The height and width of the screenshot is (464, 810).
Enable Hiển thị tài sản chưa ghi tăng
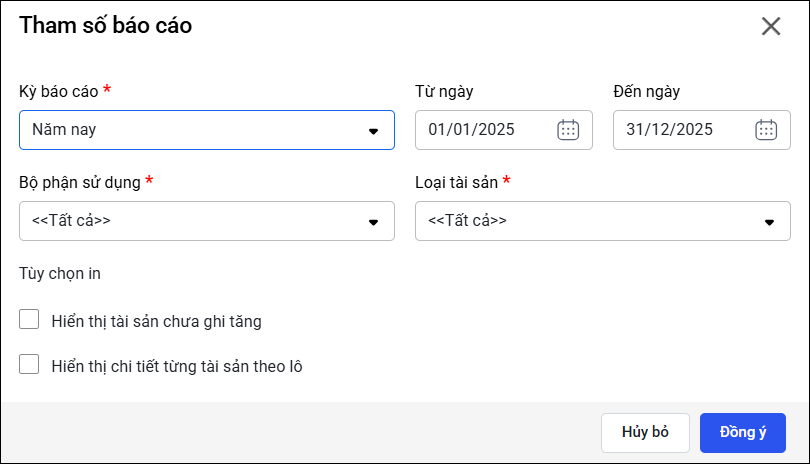29,320
